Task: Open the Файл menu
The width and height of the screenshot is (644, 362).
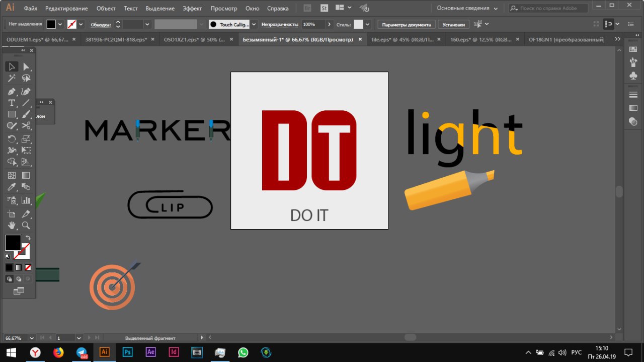Action: [x=30, y=9]
